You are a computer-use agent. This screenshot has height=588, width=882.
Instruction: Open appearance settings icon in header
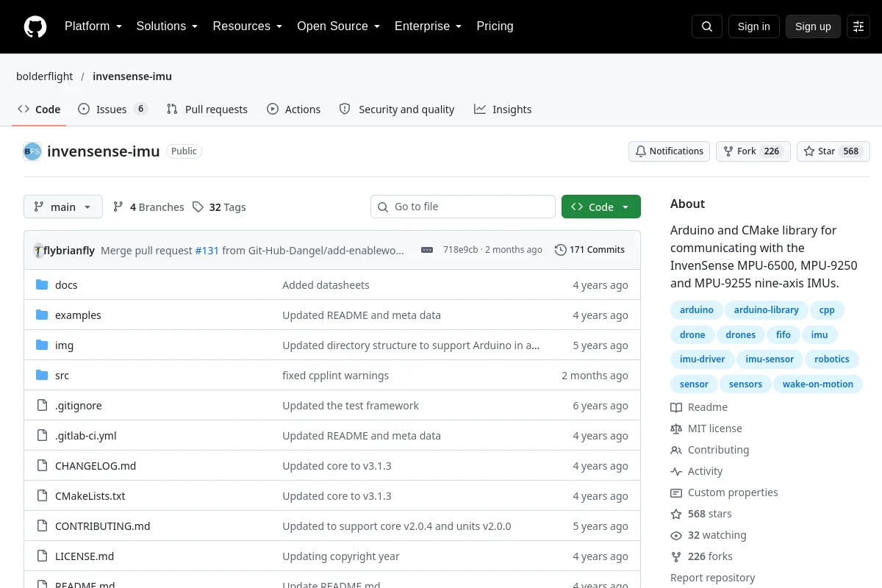coord(858,26)
